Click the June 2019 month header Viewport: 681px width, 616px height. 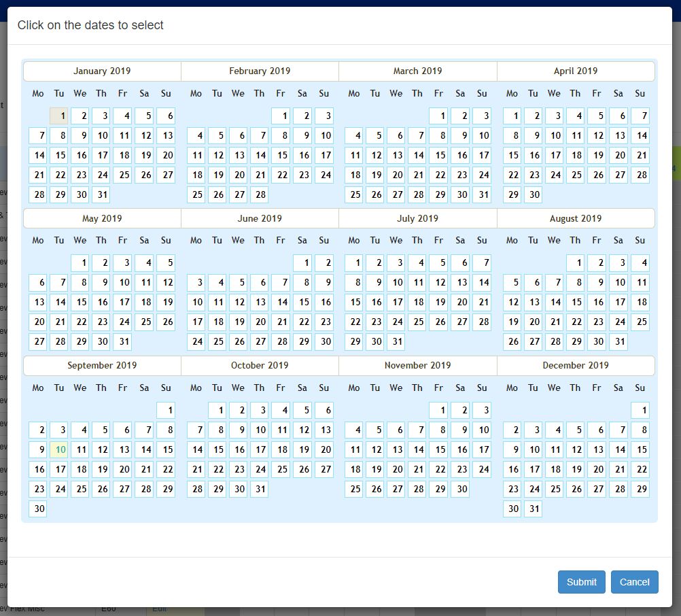260,218
